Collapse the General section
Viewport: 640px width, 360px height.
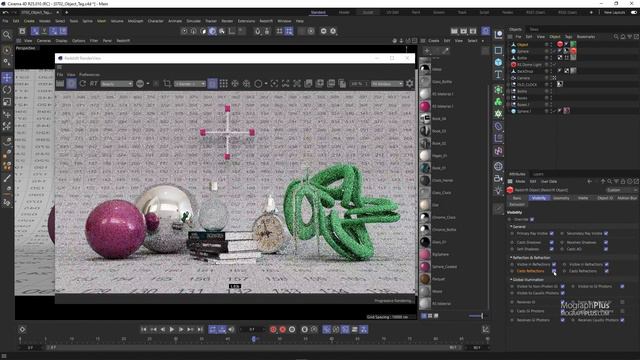pyautogui.click(x=511, y=227)
